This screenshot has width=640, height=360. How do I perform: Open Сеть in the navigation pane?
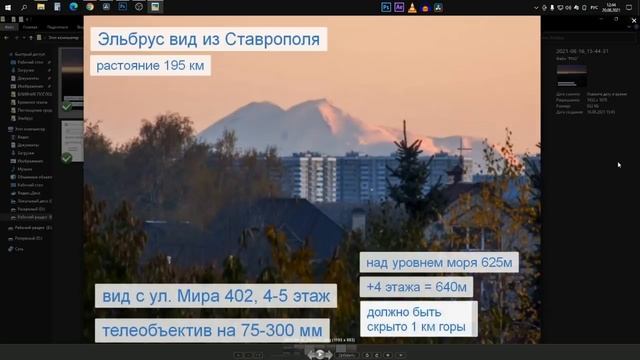tap(19, 249)
